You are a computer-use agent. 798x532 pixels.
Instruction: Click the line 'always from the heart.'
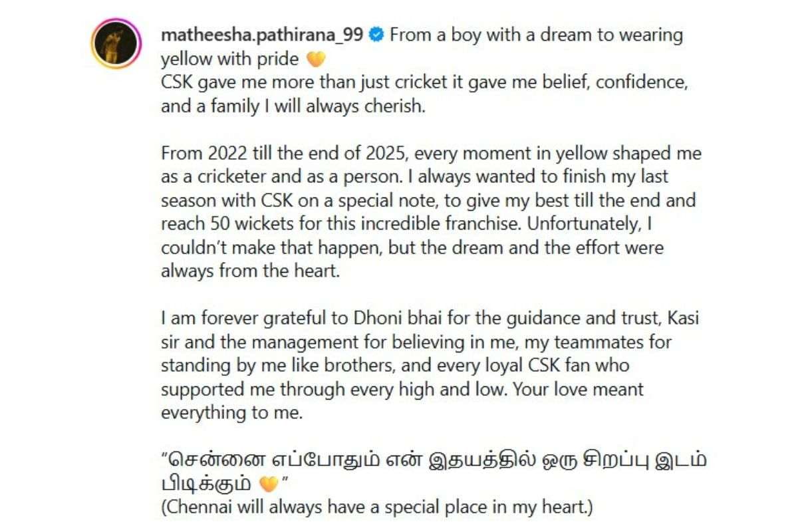tap(249, 273)
